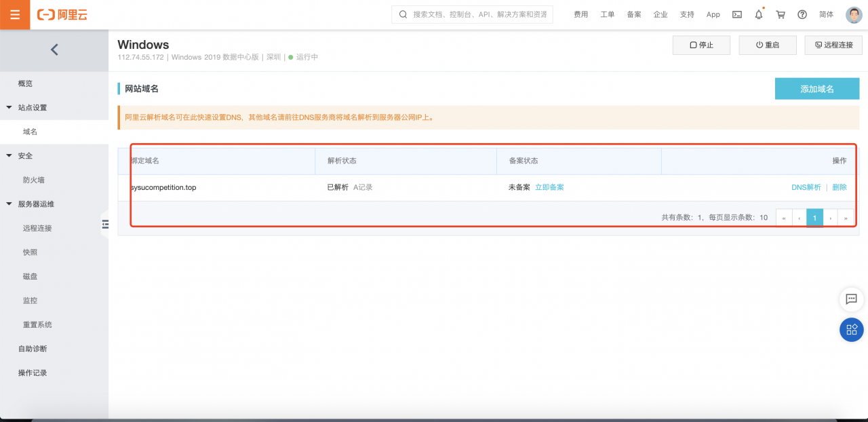Collapse the sidebar with the left arrow
Viewport: 868px width, 422px height.
(x=54, y=49)
